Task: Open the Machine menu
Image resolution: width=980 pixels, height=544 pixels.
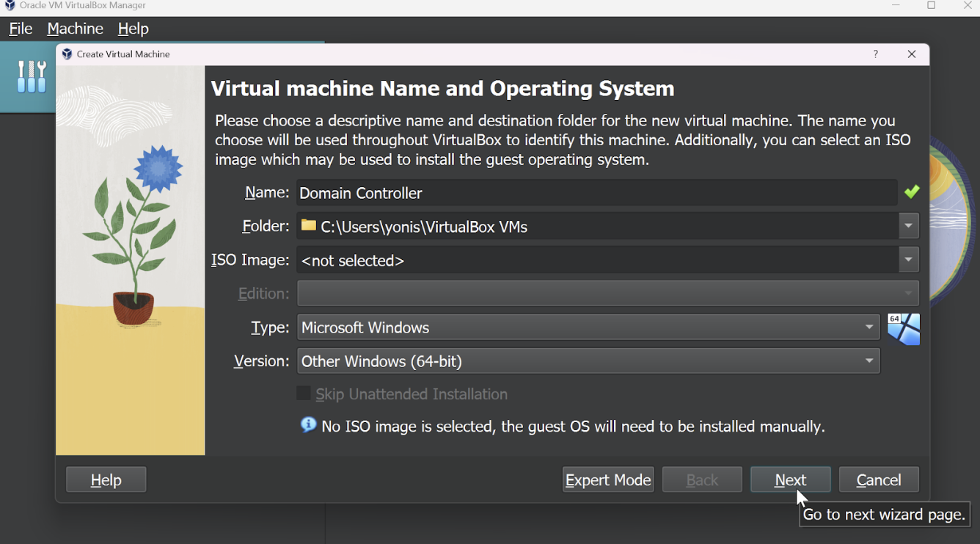Action: 75,29
